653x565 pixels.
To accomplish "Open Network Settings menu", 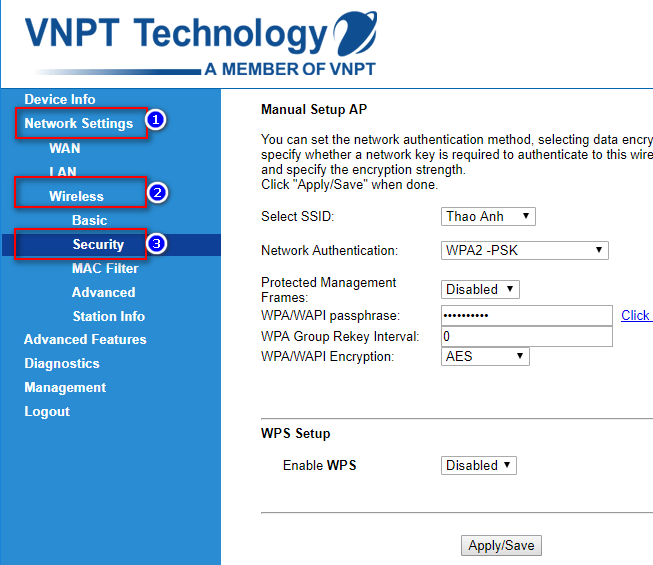I will pyautogui.click(x=78, y=123).
